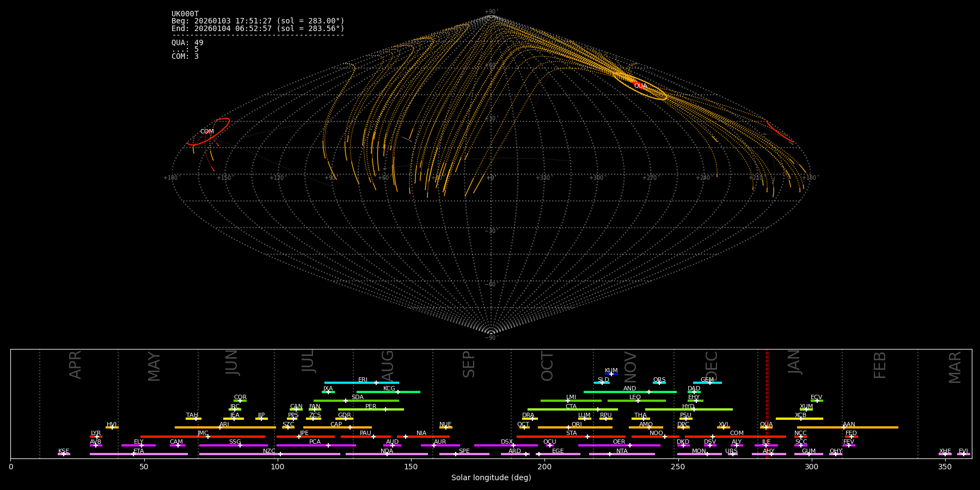Select the JAN month label in the timeline
This screenshot has height=490, width=980.
(x=794, y=362)
